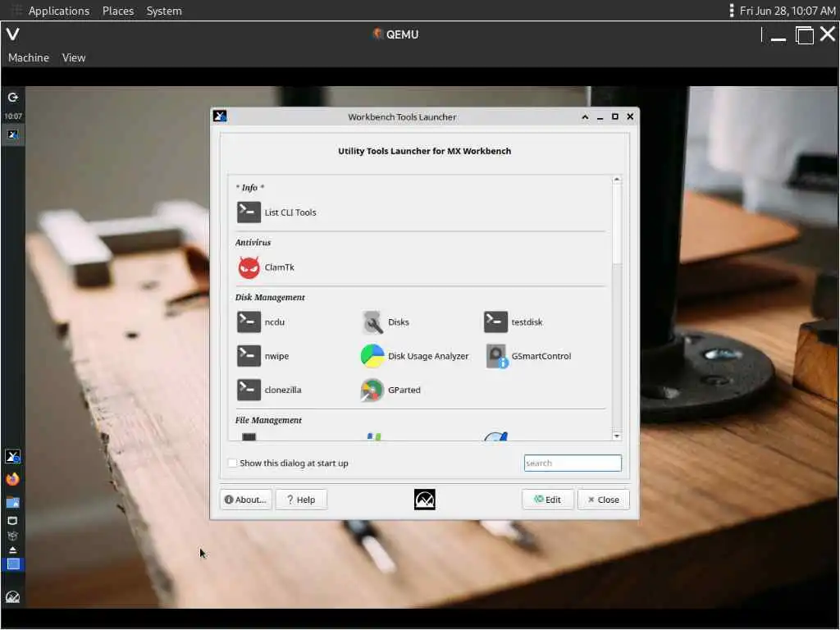Image resolution: width=840 pixels, height=630 pixels.
Task: Launch clonezilla terminal icon
Action: (x=249, y=390)
